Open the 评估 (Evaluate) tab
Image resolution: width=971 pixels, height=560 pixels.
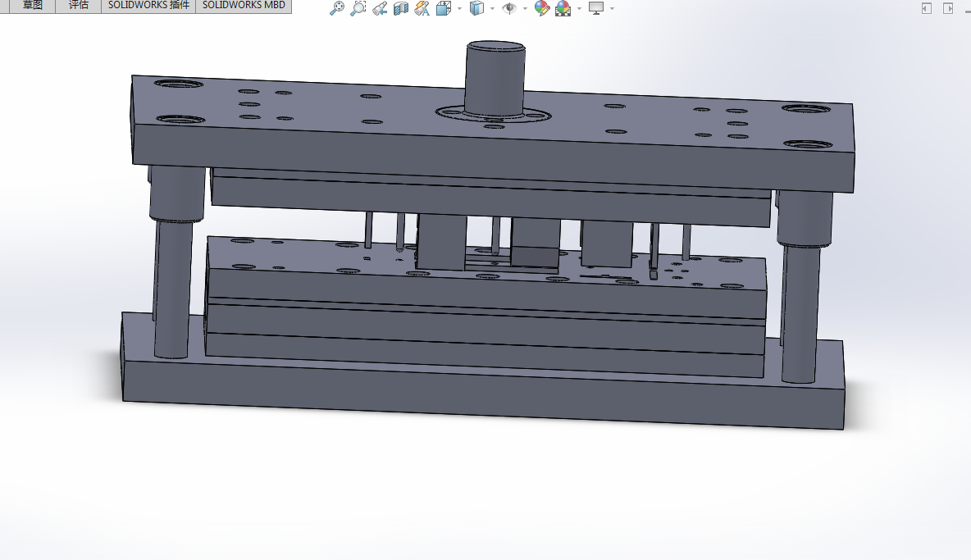(x=79, y=6)
